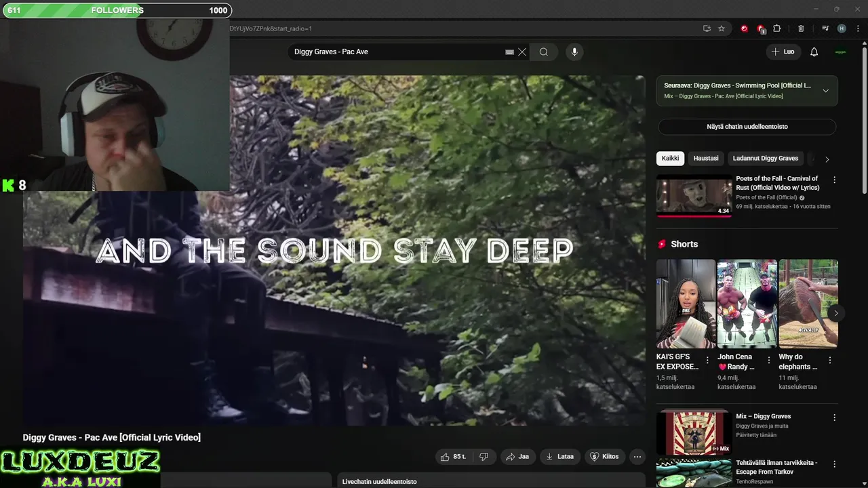Select the Haustasi filter chip
The image size is (868, 488).
[x=706, y=159]
